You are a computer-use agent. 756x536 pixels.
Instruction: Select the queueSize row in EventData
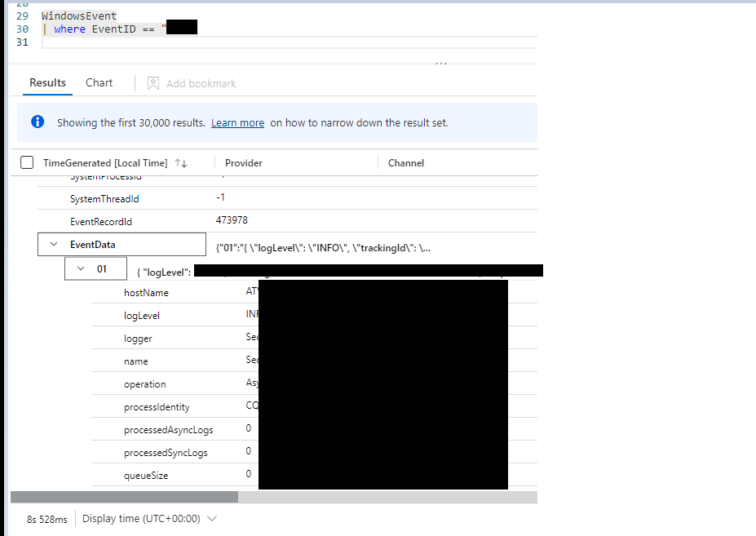[x=144, y=474]
